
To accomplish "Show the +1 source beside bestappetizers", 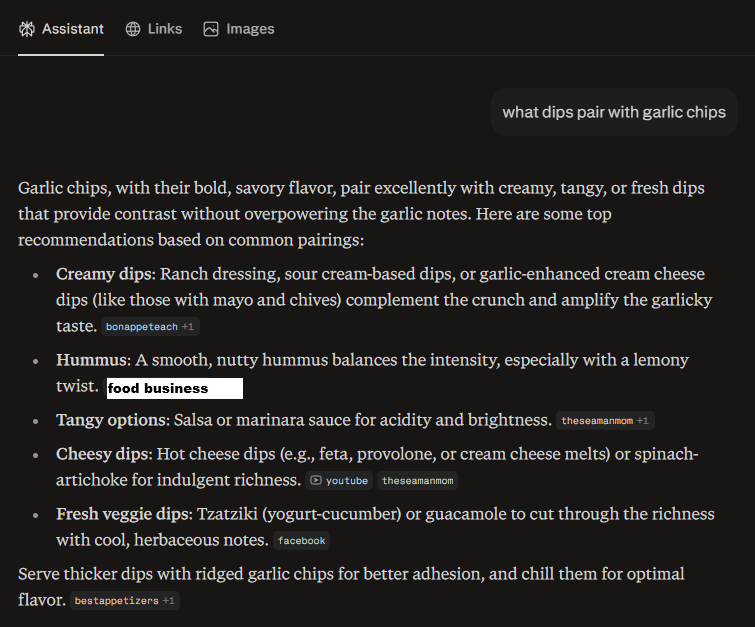I will 169,601.
